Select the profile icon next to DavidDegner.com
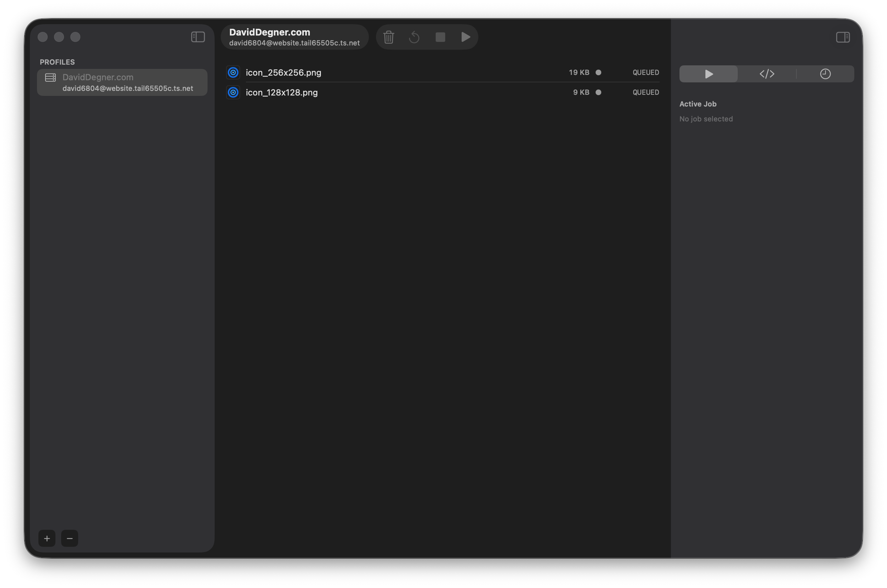 (50, 77)
